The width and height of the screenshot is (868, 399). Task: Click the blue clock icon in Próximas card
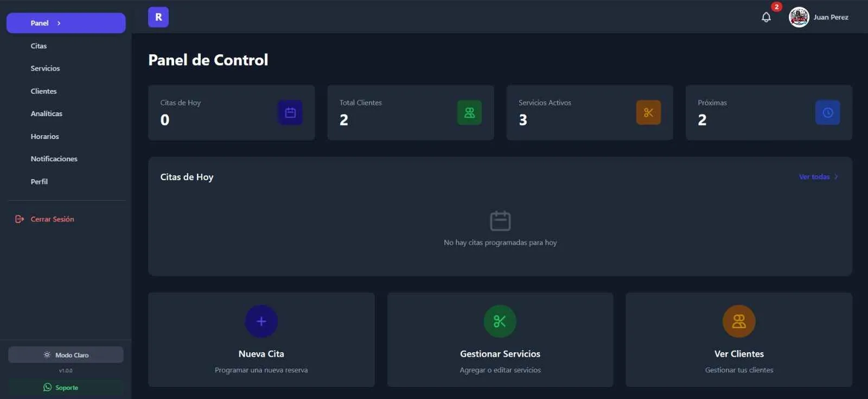coord(827,113)
